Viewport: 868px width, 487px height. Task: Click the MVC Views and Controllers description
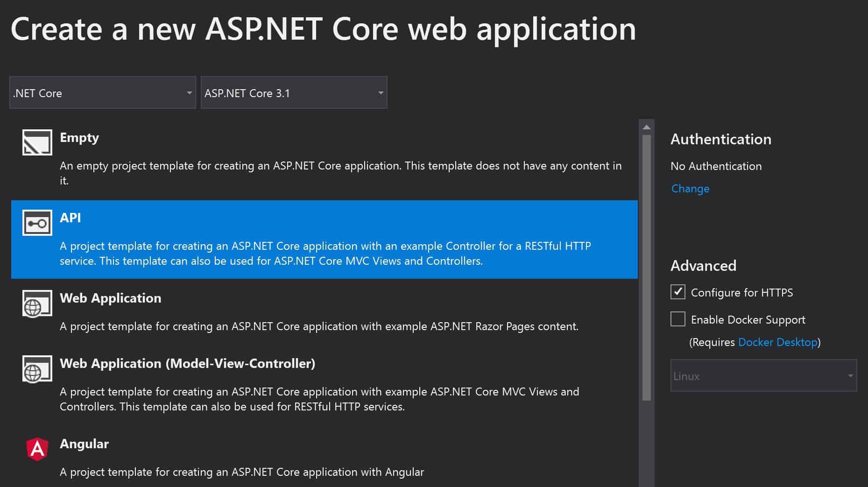pyautogui.click(x=319, y=399)
